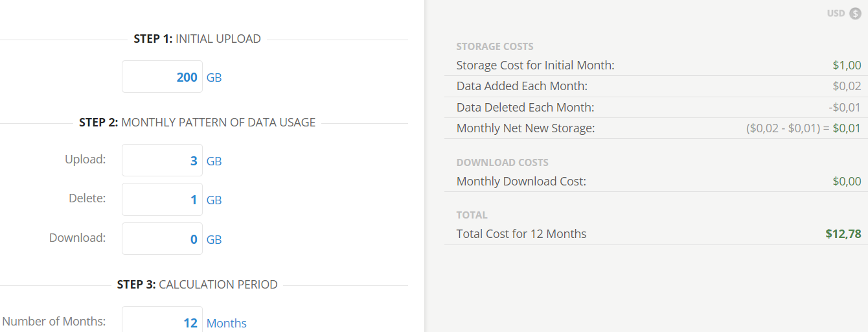Click the dollar currency icon

click(x=856, y=13)
